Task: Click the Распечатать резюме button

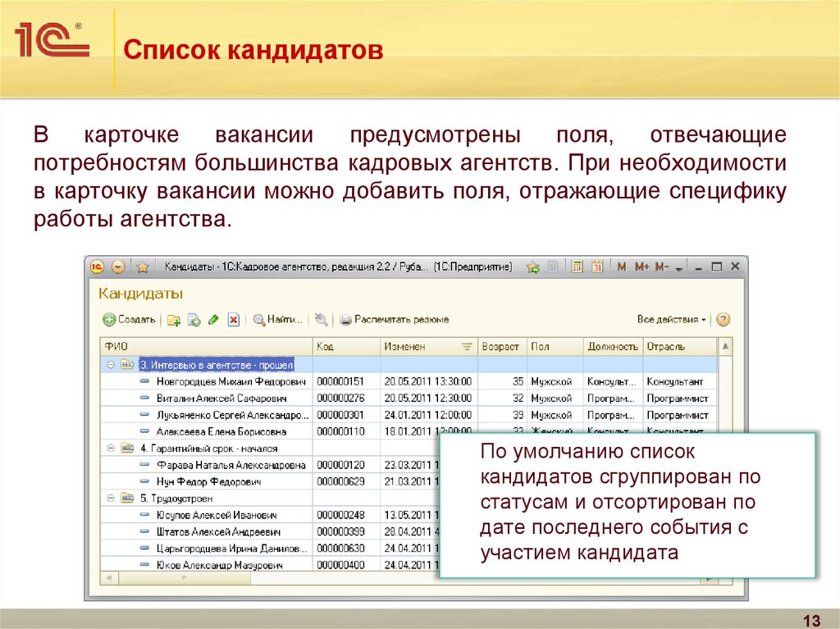Action: (395, 320)
